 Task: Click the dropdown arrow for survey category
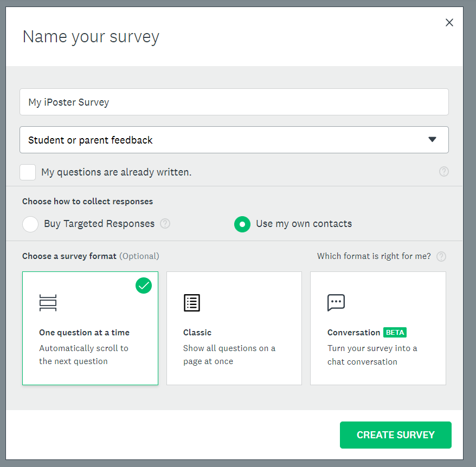click(x=432, y=140)
